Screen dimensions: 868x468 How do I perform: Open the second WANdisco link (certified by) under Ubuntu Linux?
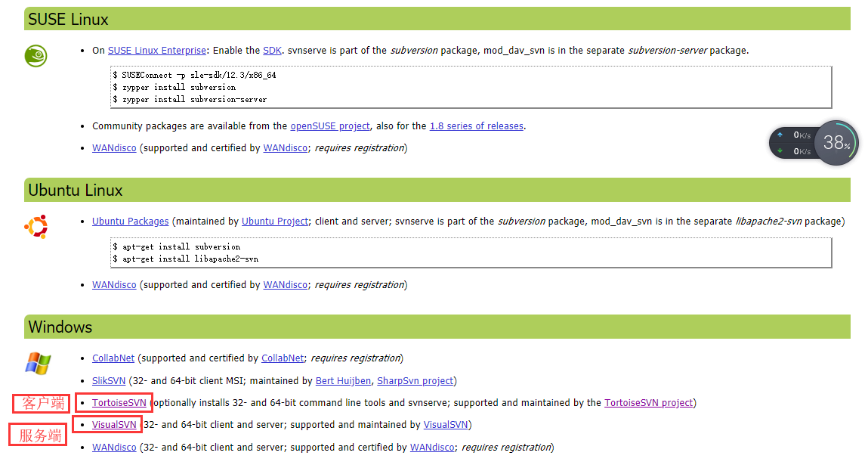point(285,285)
